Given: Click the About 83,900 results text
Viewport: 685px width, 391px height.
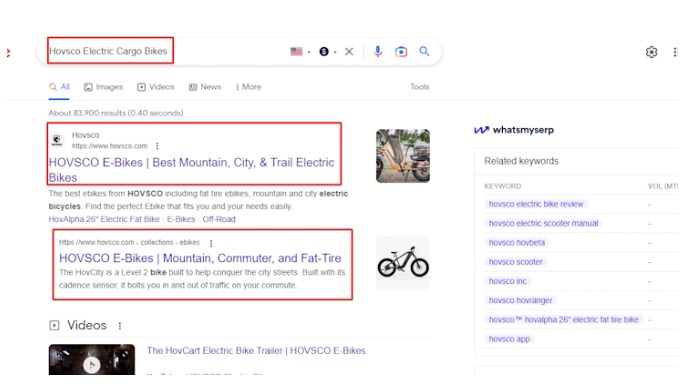Looking at the screenshot, I should tap(116, 113).
